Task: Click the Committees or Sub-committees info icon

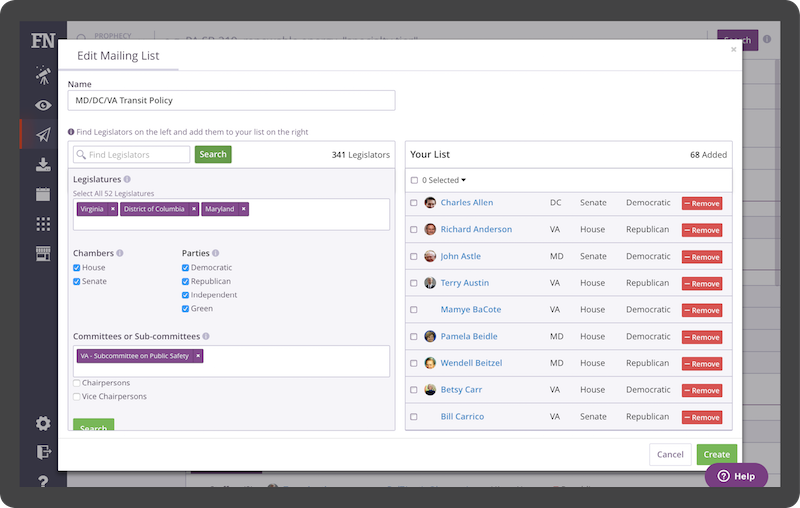Action: 206,337
